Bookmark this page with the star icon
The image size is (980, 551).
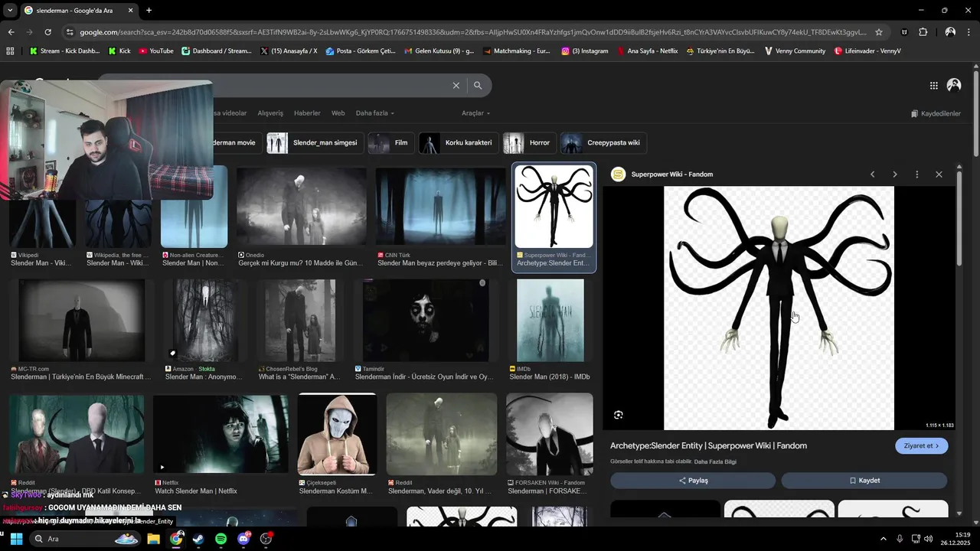click(x=879, y=32)
